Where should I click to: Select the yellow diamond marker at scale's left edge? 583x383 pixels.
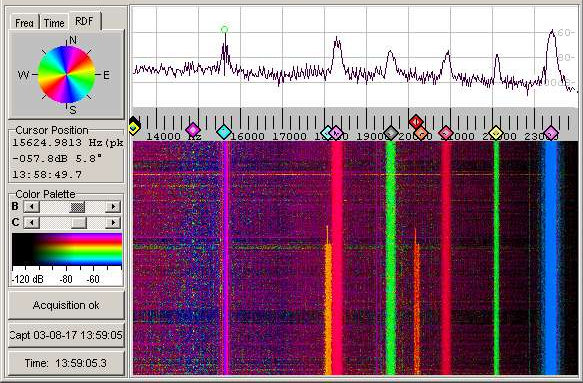(x=134, y=128)
